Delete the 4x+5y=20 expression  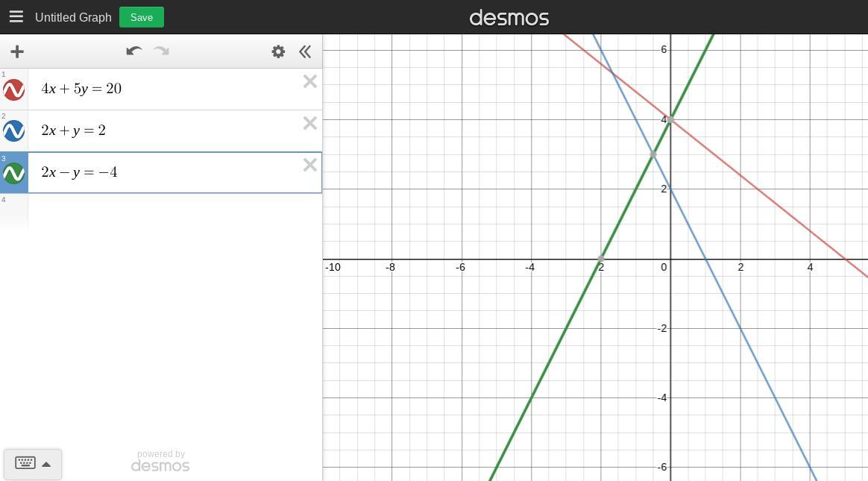coord(310,81)
